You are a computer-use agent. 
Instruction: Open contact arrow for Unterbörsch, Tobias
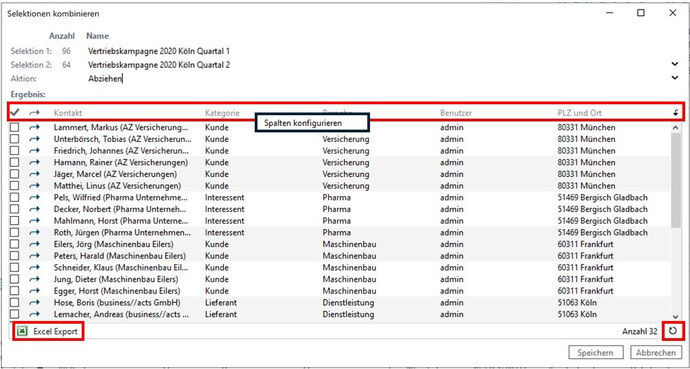point(34,139)
